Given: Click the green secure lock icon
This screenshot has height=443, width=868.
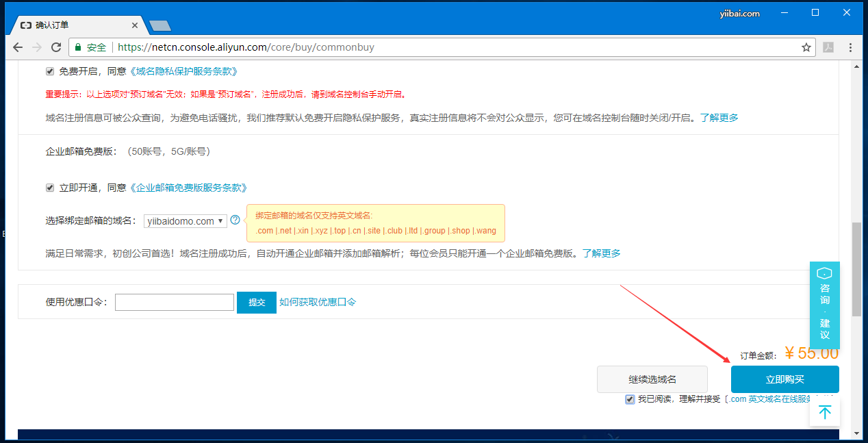Looking at the screenshot, I should tap(79, 47).
